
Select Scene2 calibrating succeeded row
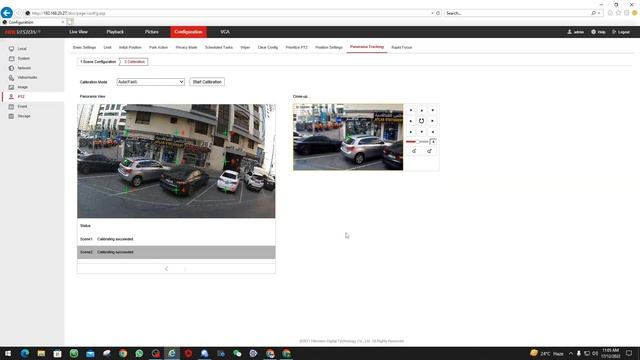click(176, 252)
